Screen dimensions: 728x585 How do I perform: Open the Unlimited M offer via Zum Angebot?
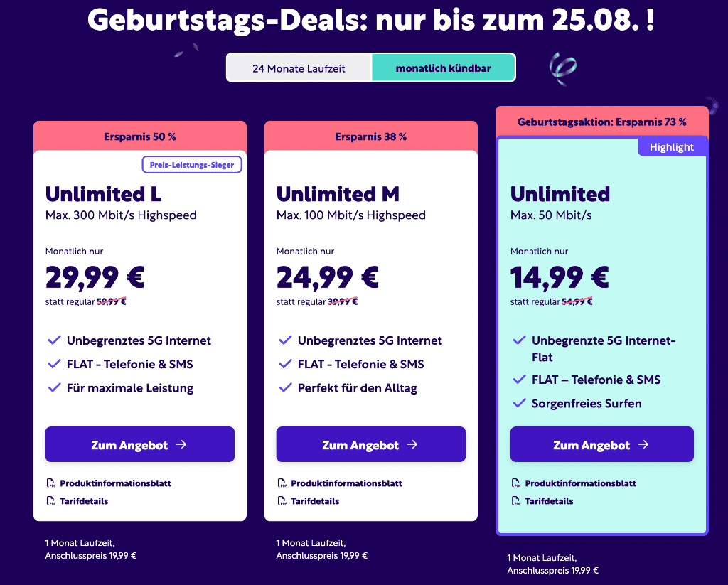371,444
